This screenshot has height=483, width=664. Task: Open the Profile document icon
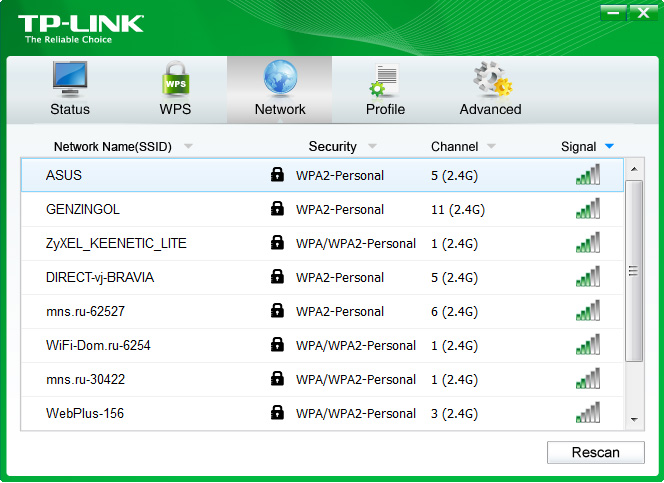(385, 80)
